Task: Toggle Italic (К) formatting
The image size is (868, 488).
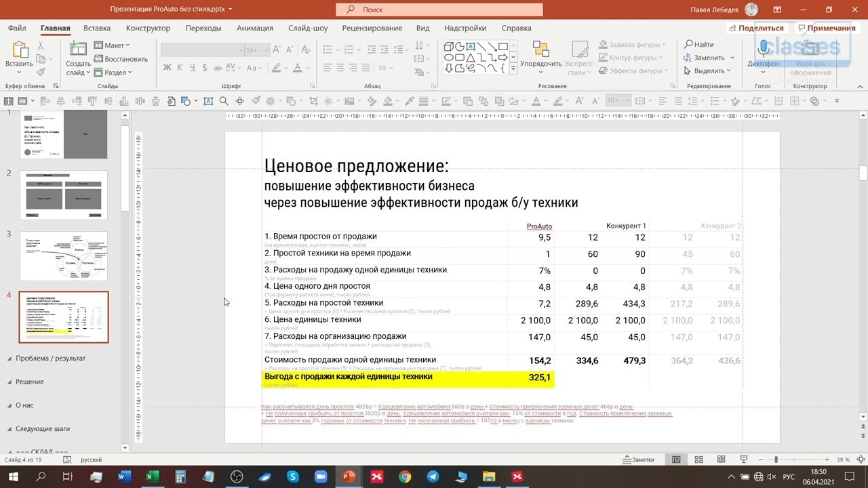Action: (179, 68)
